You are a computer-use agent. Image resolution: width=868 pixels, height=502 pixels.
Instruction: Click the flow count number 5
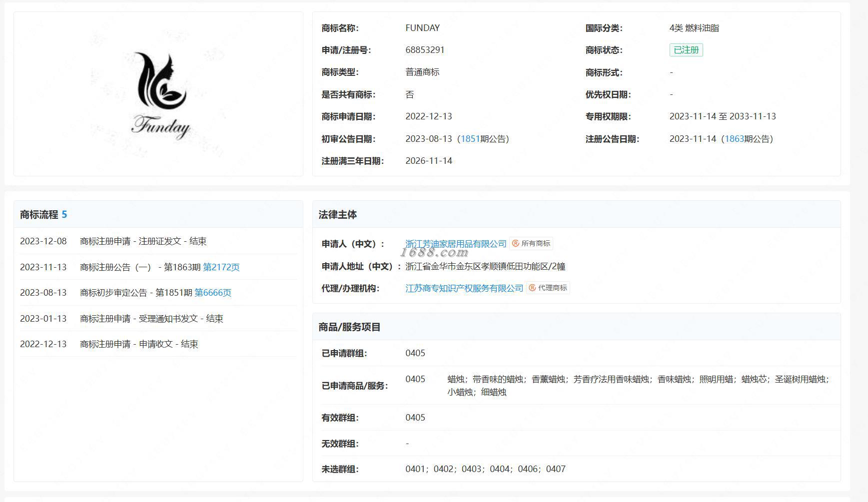point(64,215)
